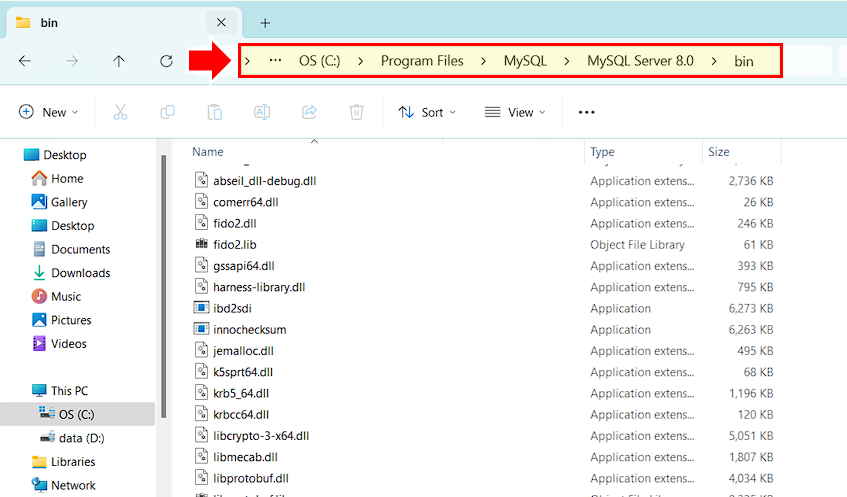
Task: Click the bin breadcrumb segment
Action: [744, 61]
